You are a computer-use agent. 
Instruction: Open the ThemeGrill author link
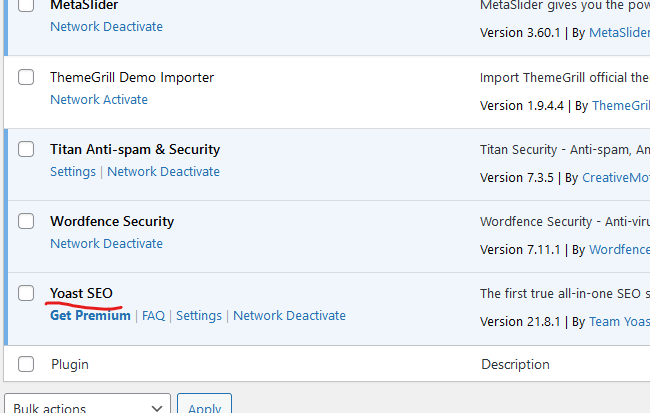(621, 105)
